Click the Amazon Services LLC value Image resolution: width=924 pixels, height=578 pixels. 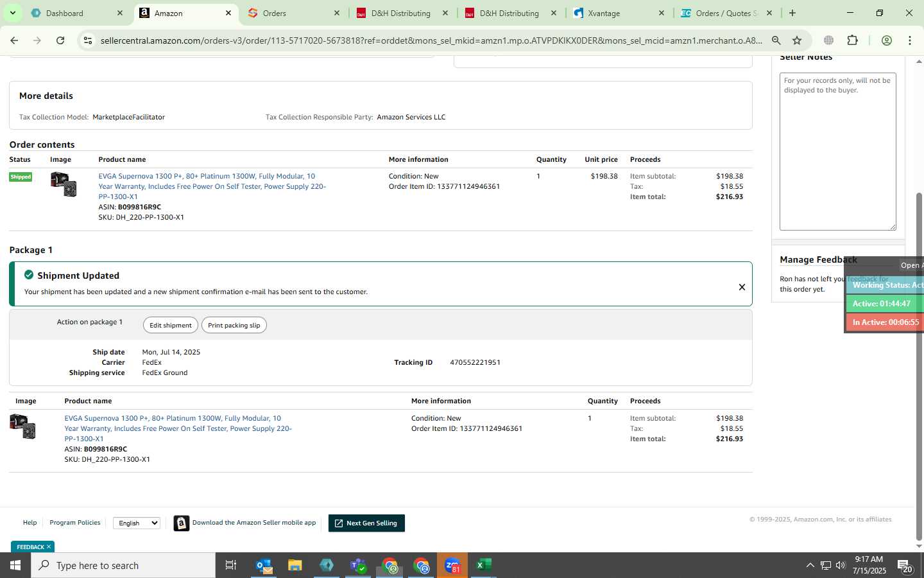(411, 117)
